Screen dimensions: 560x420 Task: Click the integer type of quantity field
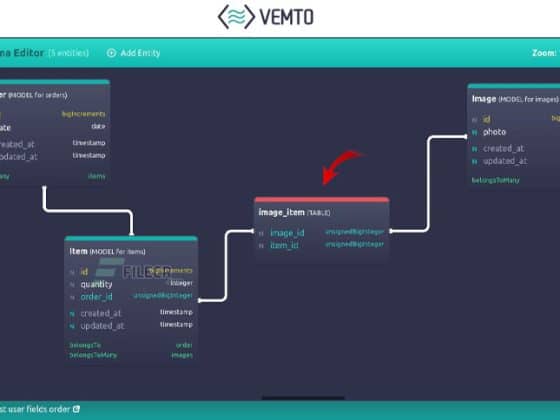181,283
